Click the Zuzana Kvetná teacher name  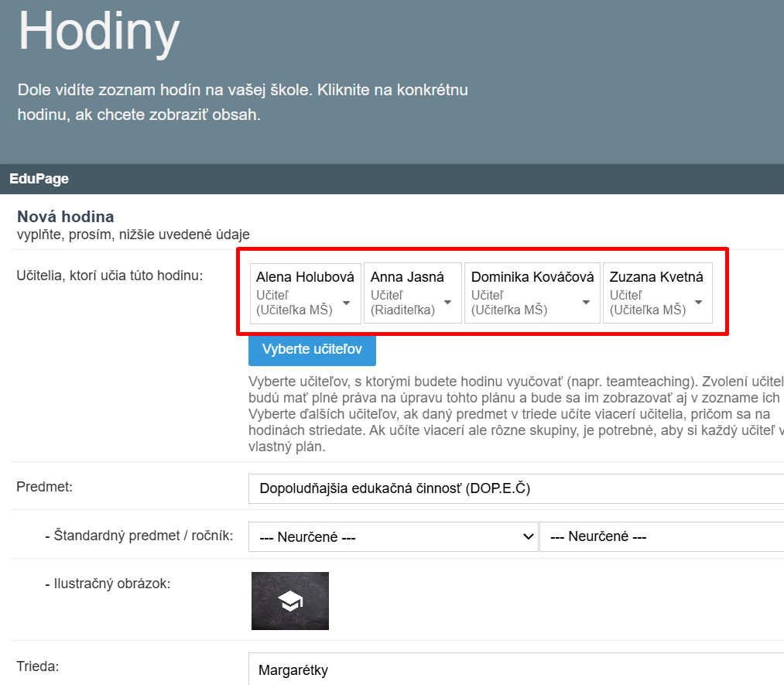pos(656,277)
